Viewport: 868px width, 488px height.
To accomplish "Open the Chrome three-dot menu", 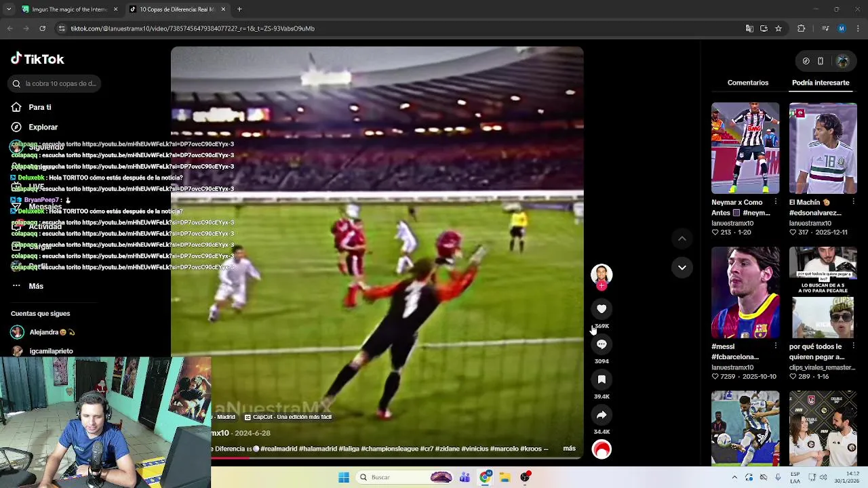I will tap(859, 28).
